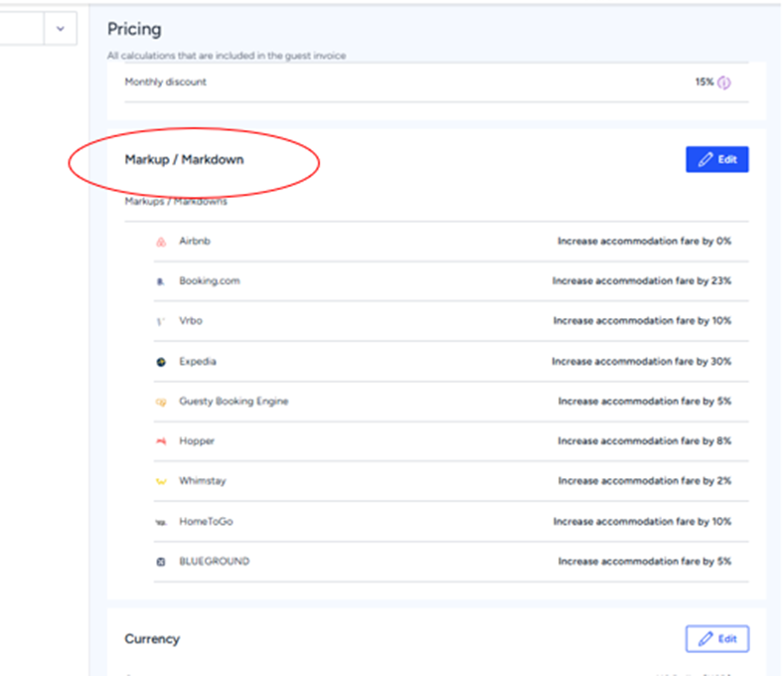Select the Airbnb channel name
Viewport: 784px width, 676px height.
click(x=195, y=242)
